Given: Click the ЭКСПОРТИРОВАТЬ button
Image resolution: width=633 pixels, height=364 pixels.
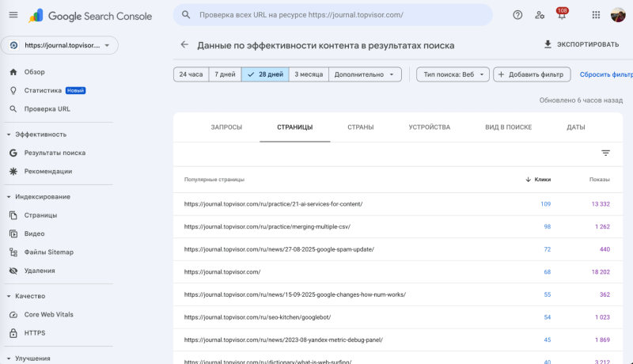Looking at the screenshot, I should pos(582,44).
